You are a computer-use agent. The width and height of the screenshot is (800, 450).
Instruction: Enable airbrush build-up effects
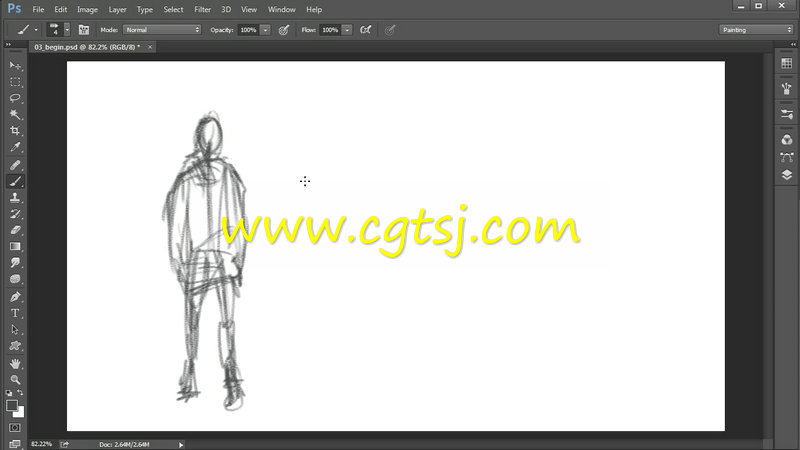[365, 30]
